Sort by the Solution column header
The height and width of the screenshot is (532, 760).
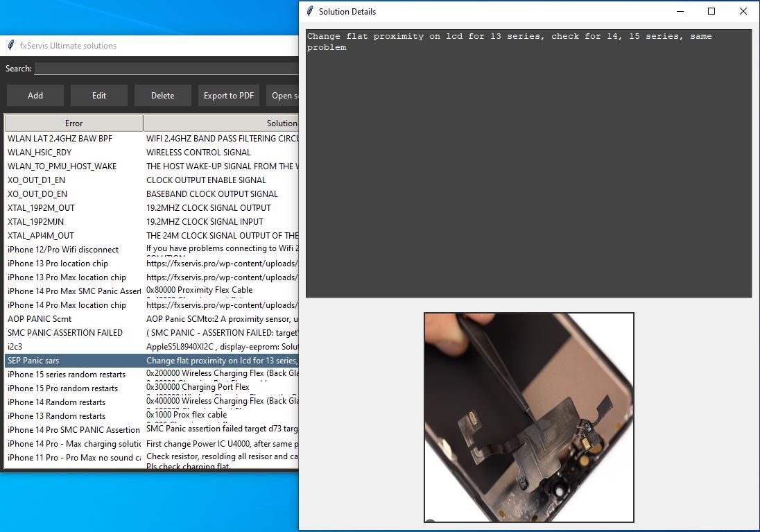tap(221, 123)
